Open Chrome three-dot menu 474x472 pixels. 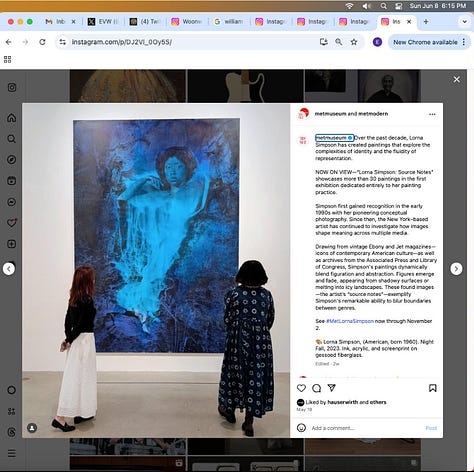pos(464,42)
